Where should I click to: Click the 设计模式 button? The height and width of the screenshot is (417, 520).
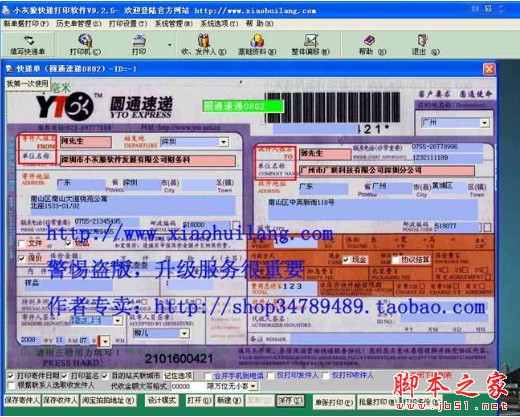click(162, 400)
